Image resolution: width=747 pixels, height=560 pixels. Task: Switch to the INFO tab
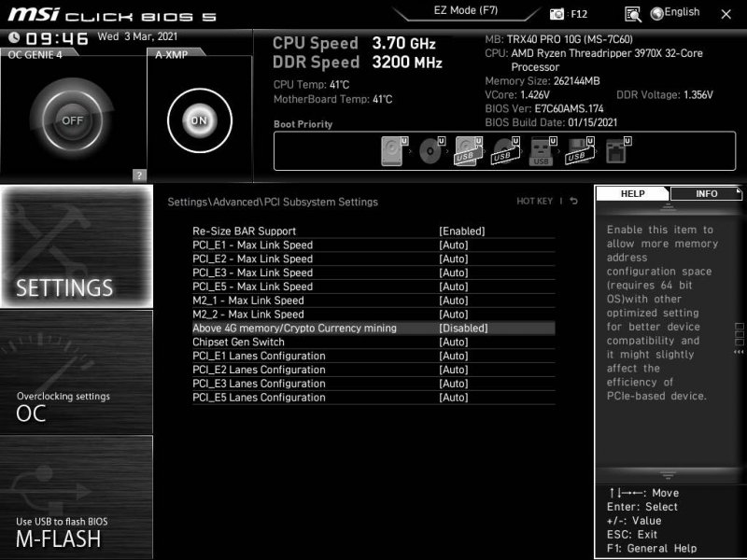(x=707, y=194)
